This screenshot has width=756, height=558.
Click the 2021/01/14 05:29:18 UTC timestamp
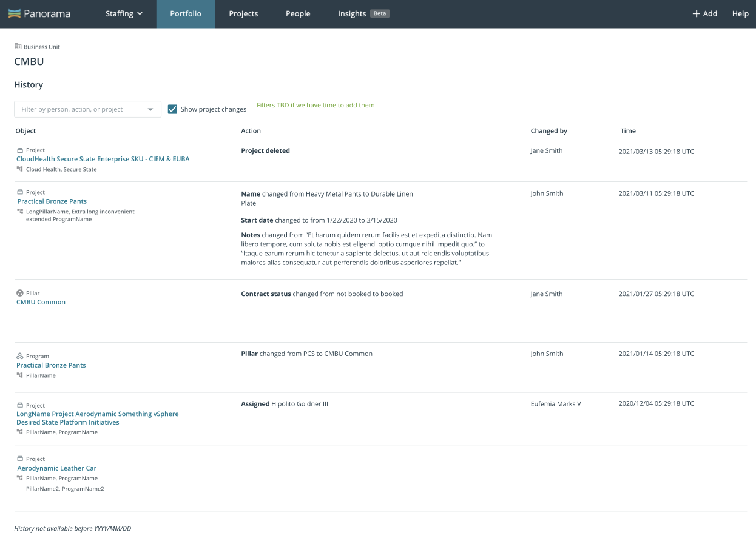[x=656, y=354]
